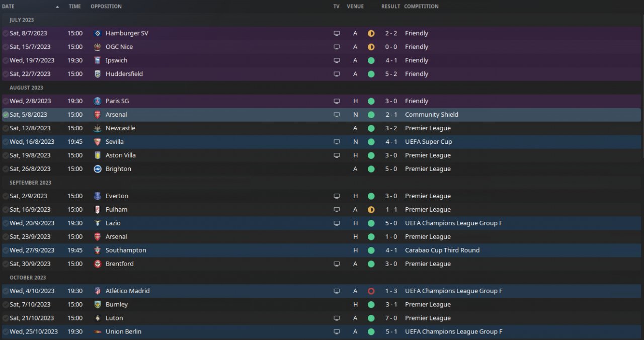Click the Newcastle club badge
This screenshot has width=644, height=340.
(x=98, y=128)
